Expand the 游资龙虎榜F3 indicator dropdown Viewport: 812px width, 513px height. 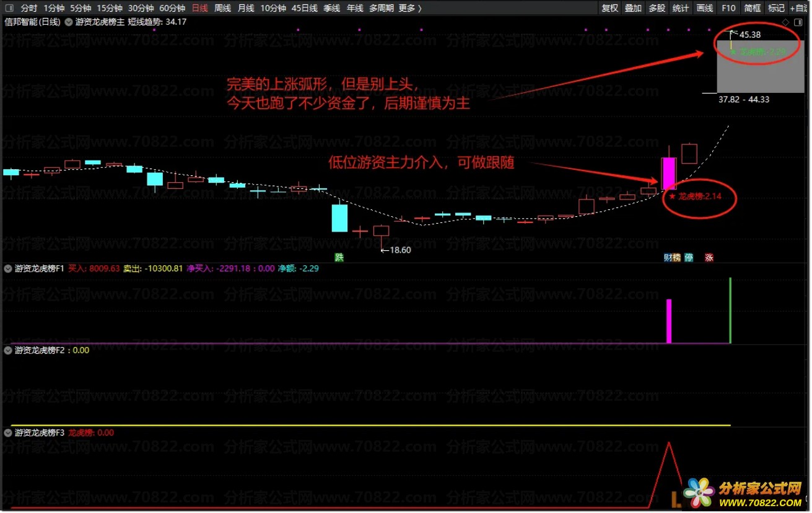point(8,432)
